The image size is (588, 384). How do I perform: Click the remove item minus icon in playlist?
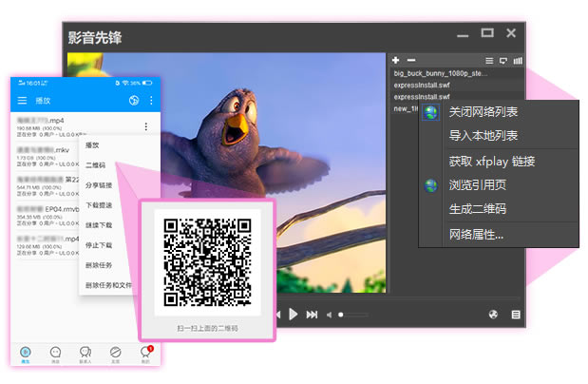coord(410,60)
